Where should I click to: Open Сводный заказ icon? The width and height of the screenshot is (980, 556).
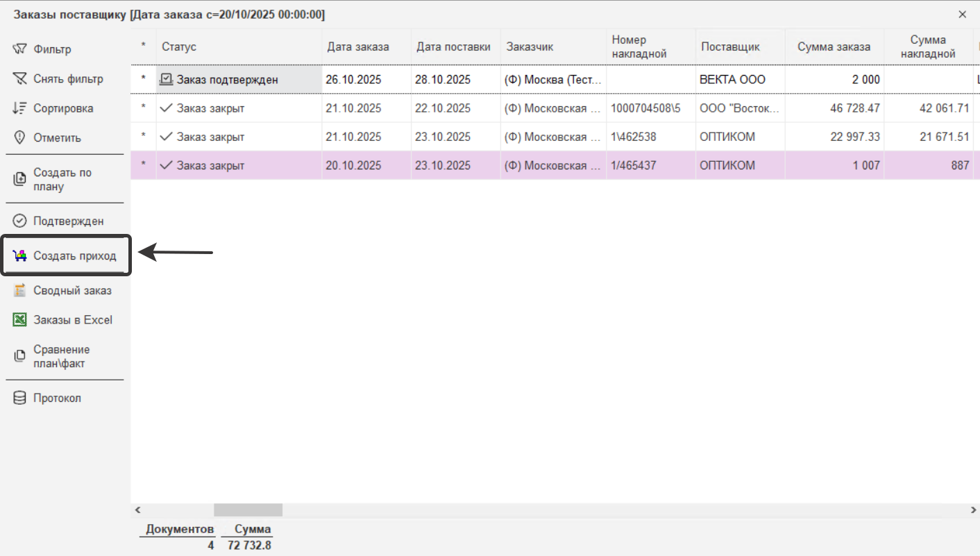pyautogui.click(x=20, y=291)
